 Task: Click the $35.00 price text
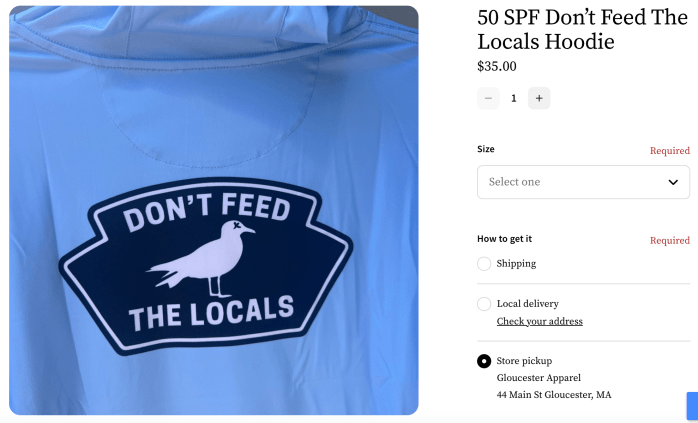(497, 67)
